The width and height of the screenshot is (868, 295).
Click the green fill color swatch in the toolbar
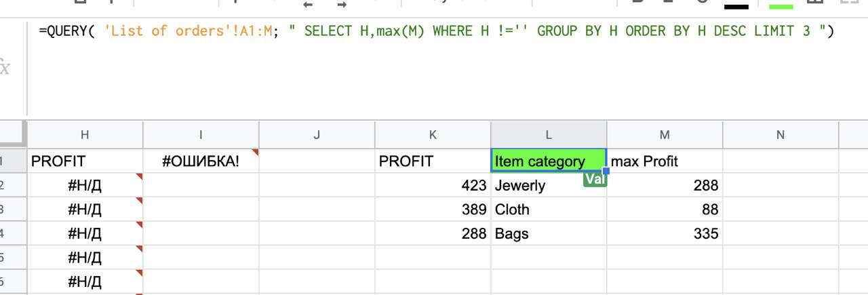tap(780, 5)
